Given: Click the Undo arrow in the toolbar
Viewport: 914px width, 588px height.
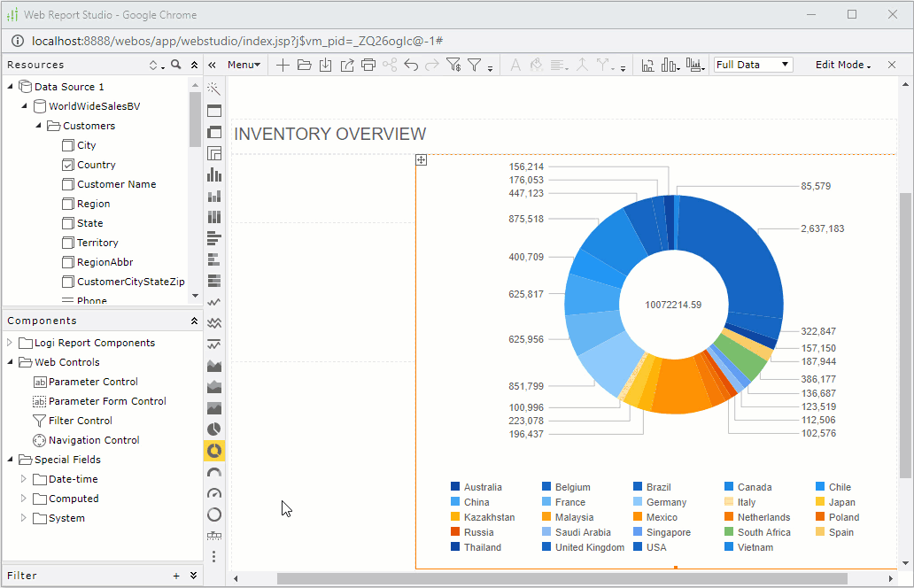Looking at the screenshot, I should click(411, 65).
